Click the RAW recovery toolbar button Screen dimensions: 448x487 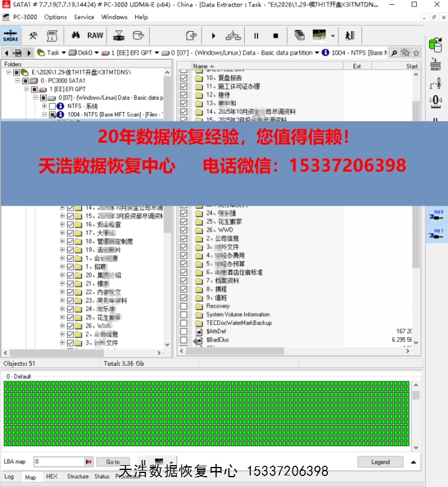[x=95, y=35]
